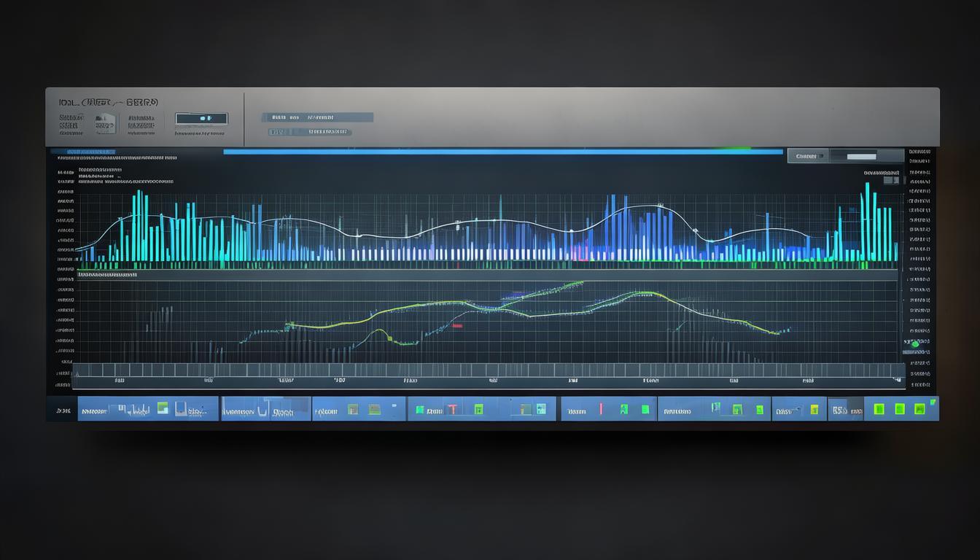Click the pink vertical bar icon in the bottom toolbar
Screen dimensions: 980x560
click(601, 410)
